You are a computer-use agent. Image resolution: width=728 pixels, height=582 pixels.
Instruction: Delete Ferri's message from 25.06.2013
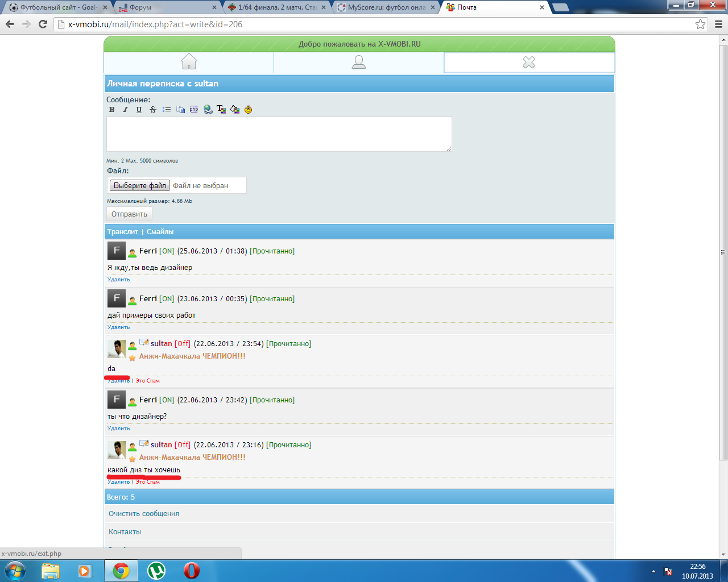[x=119, y=280]
